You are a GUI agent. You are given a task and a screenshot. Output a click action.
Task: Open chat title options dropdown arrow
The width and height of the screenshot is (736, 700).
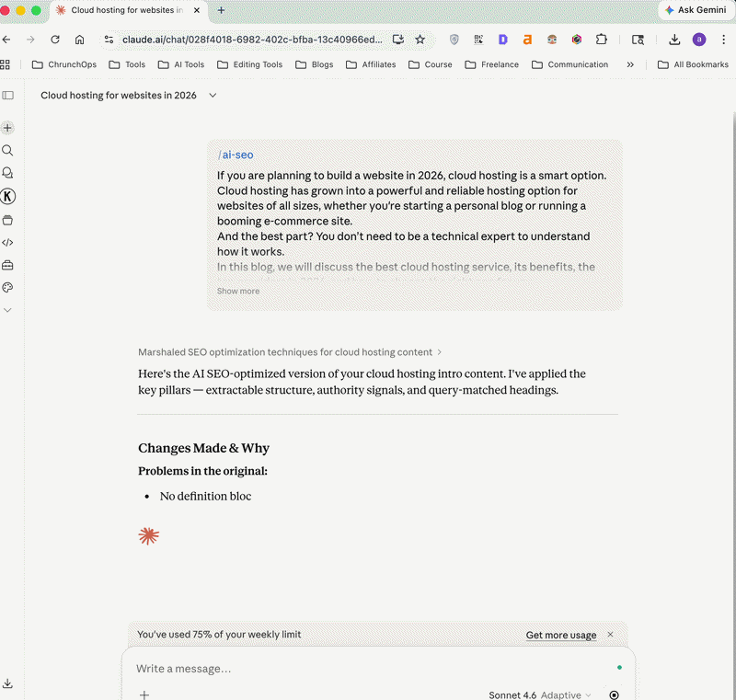(x=213, y=96)
